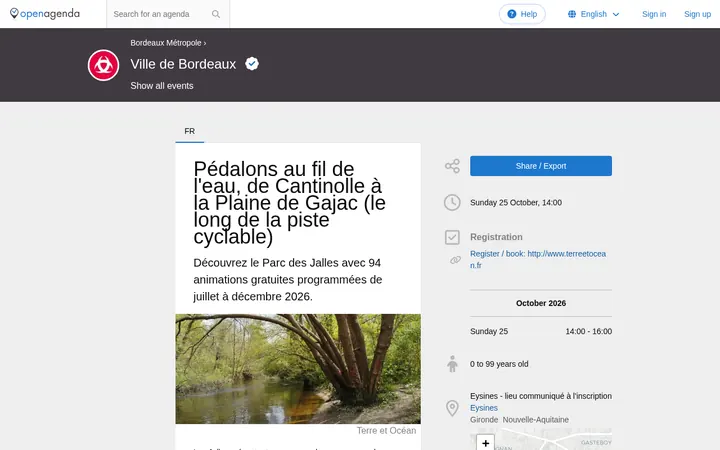
Task: Click the 14:00 - 16:00 time slot
Action: point(588,331)
